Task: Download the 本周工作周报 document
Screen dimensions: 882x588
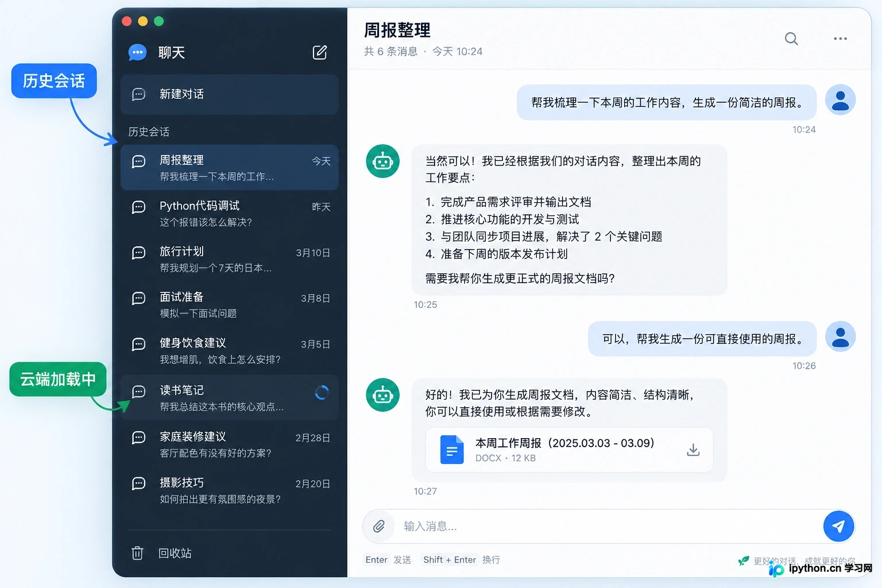Action: pos(693,450)
